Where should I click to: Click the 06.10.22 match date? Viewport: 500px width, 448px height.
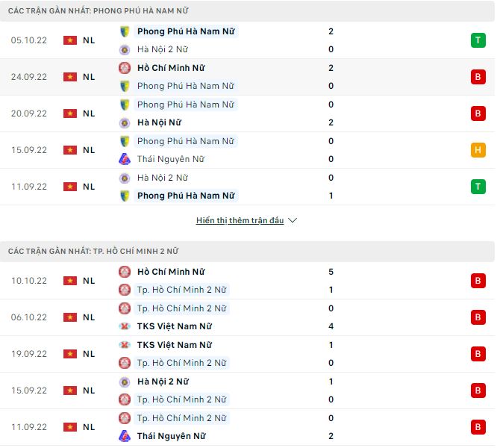(29, 317)
